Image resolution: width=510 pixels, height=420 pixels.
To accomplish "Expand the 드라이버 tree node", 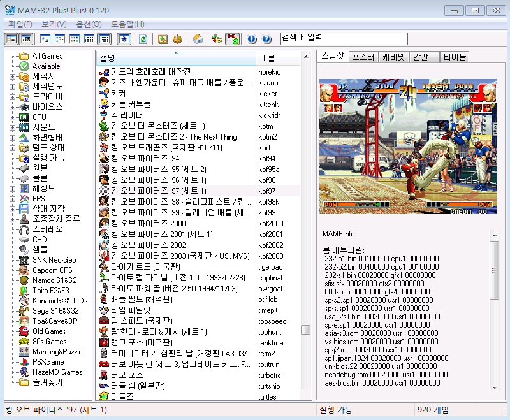I will [12, 98].
